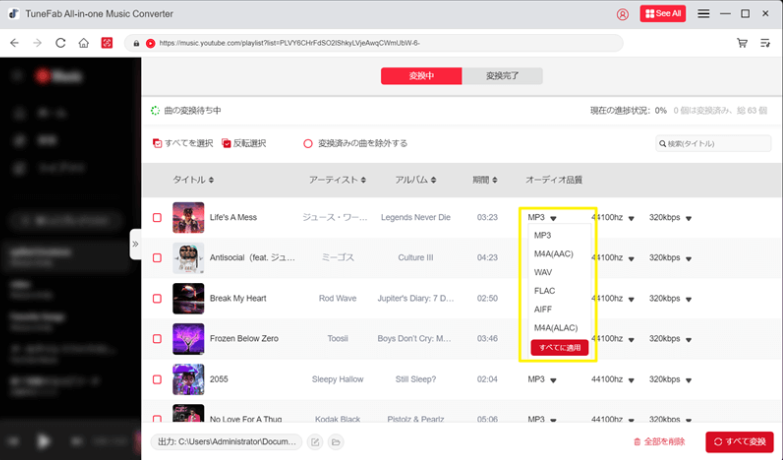The height and width of the screenshot is (460, 783).
Task: Select the Life's A Mess checkbox
Action: coord(157,218)
